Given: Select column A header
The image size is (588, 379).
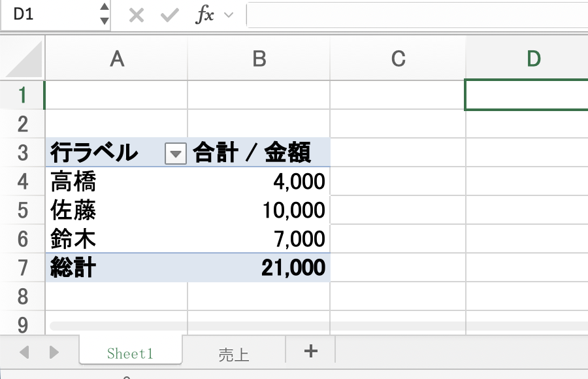Looking at the screenshot, I should (x=117, y=59).
